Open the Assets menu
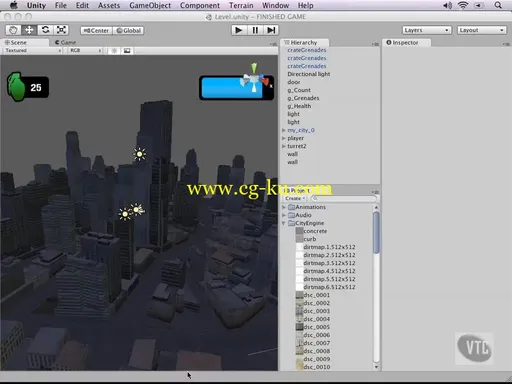 [109, 5]
